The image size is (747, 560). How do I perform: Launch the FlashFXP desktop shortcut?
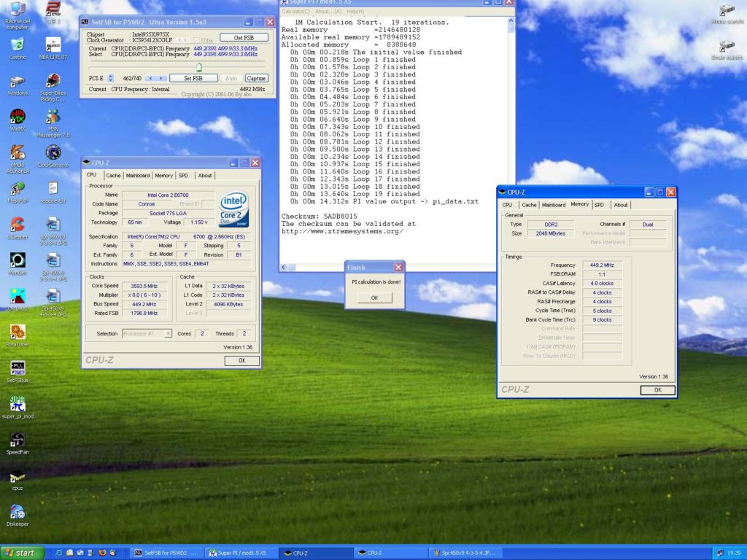pyautogui.click(x=18, y=192)
